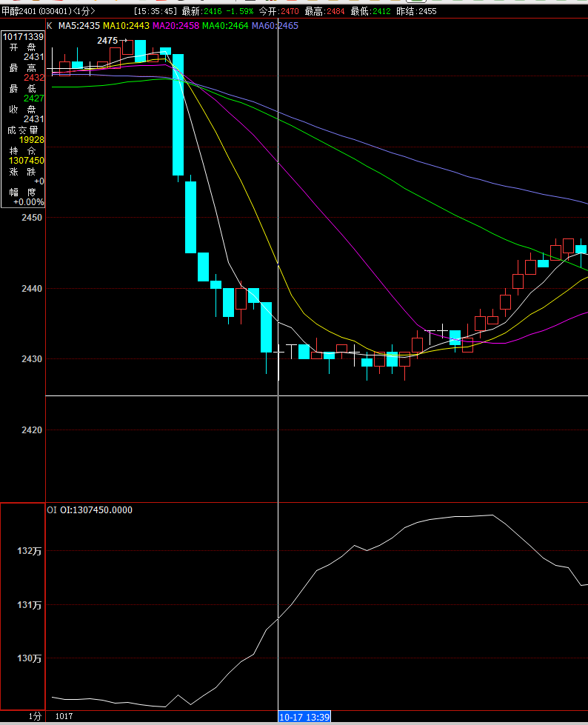Click the red 2432 high value in info box
This screenshot has height=725, width=588.
click(34, 78)
